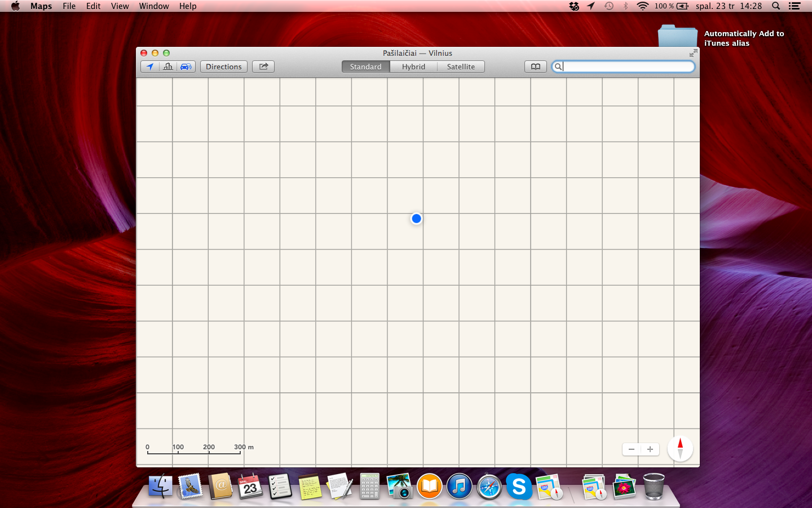Open iTunes from the Dock
812x508 pixels.
click(460, 486)
